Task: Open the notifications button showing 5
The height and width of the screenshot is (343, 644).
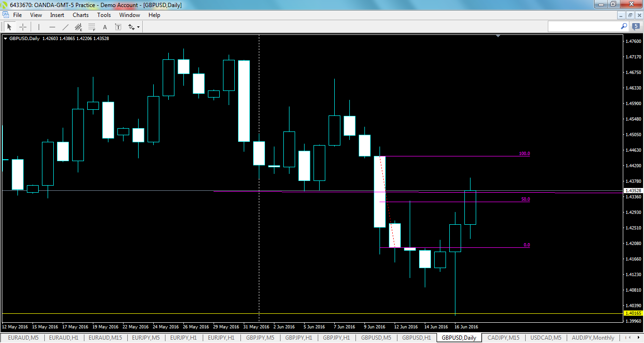Action: [x=636, y=26]
